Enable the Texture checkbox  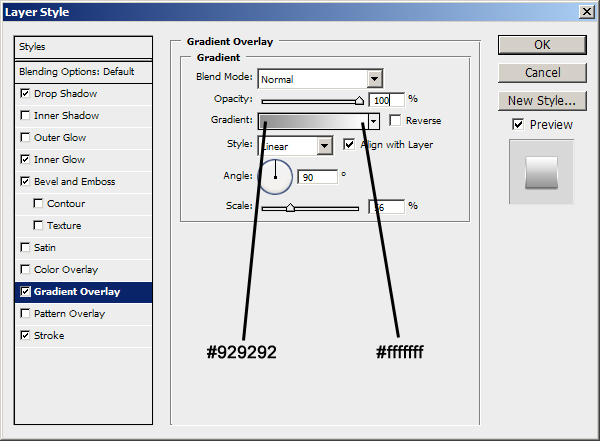(x=38, y=225)
